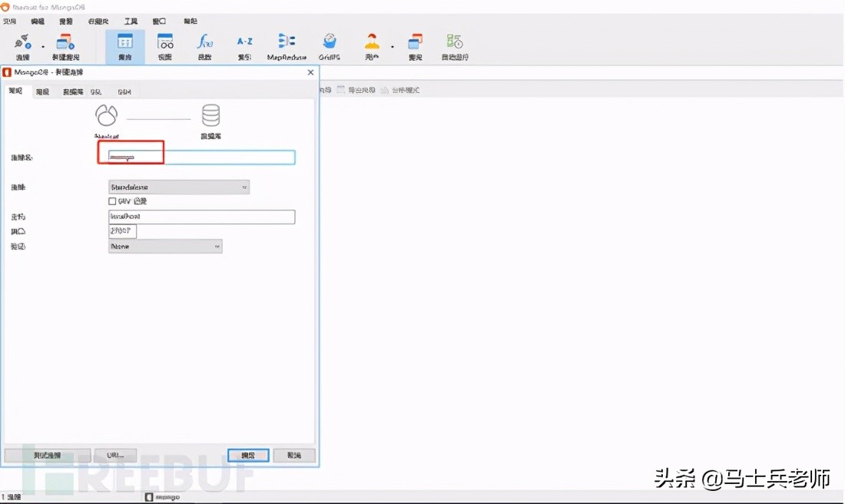Viewport: 845px width, 504px height.
Task: Open the Favorites menu
Action: [x=98, y=21]
